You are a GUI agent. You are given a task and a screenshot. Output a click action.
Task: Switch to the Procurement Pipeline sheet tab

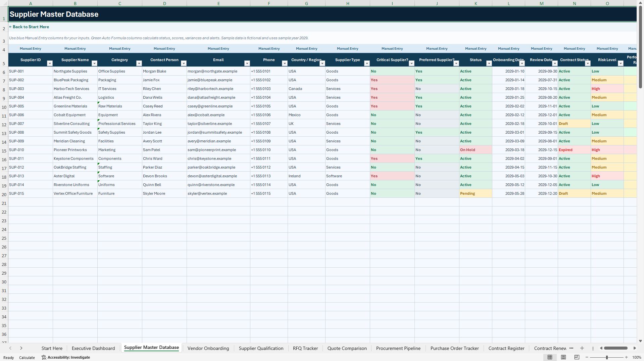[x=398, y=348]
